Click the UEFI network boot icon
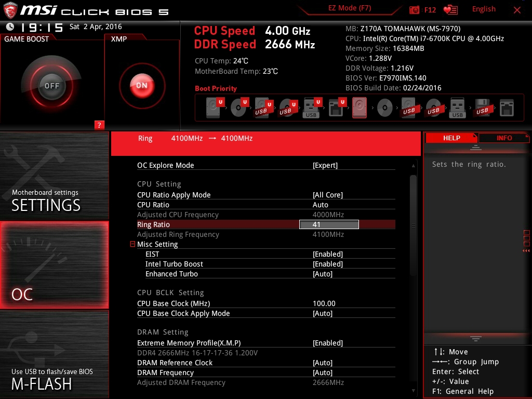 (x=337, y=108)
